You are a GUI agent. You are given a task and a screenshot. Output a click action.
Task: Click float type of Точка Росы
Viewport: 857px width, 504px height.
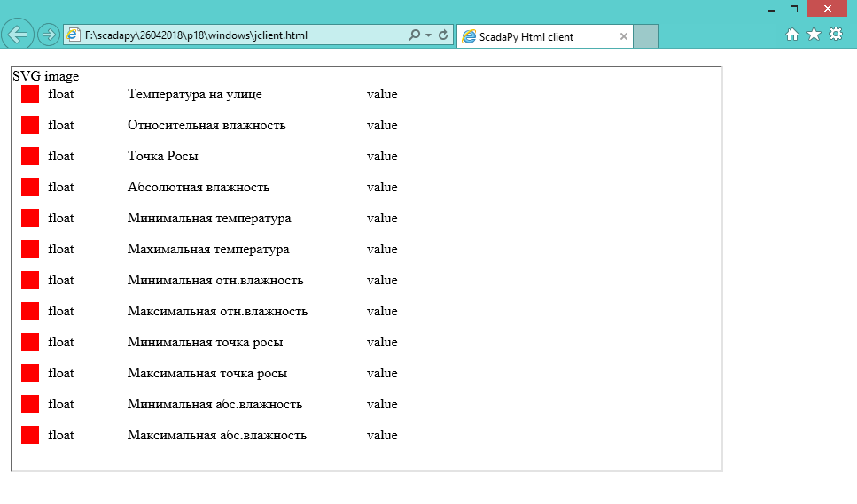tap(60, 156)
